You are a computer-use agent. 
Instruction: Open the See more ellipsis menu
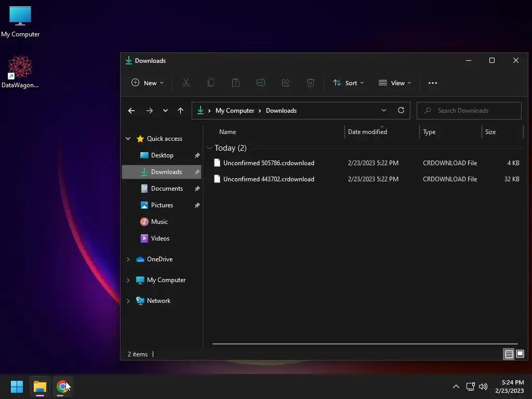pos(433,83)
